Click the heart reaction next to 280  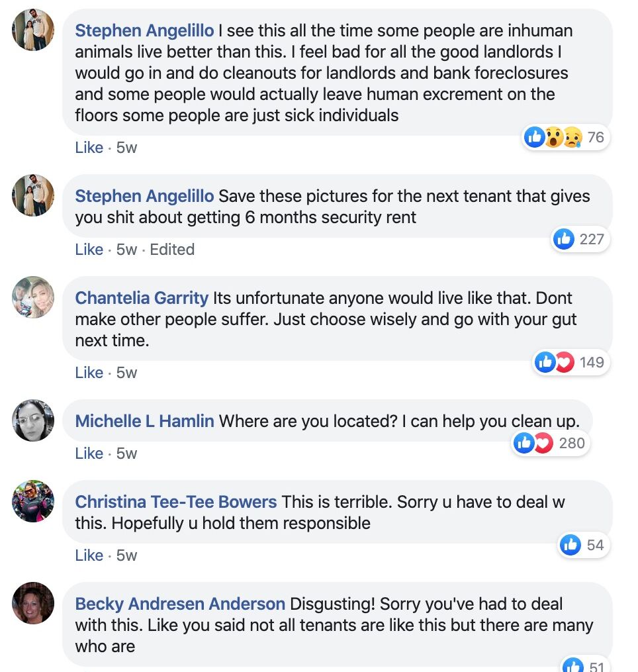click(544, 443)
